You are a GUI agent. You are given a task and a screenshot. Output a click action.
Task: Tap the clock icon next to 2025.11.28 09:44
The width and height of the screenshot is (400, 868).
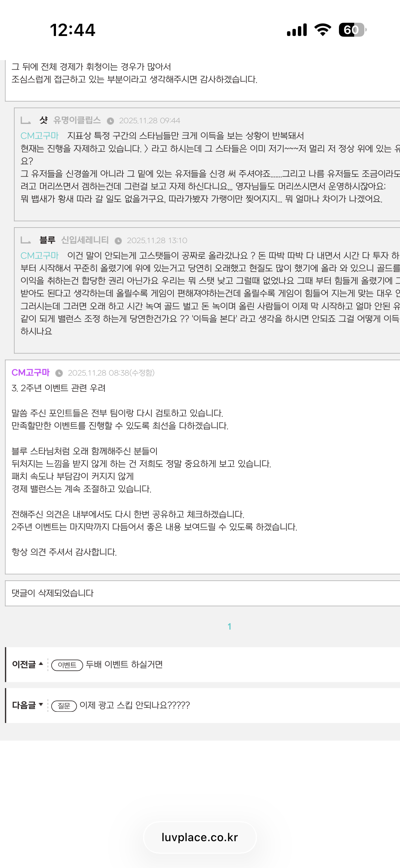(x=110, y=121)
